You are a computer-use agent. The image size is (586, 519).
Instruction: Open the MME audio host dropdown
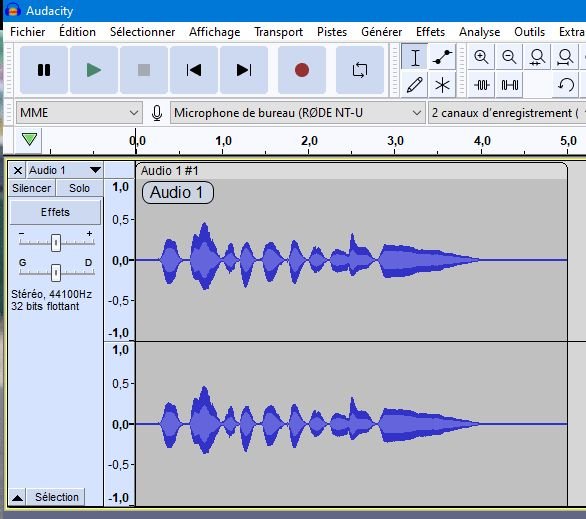79,112
